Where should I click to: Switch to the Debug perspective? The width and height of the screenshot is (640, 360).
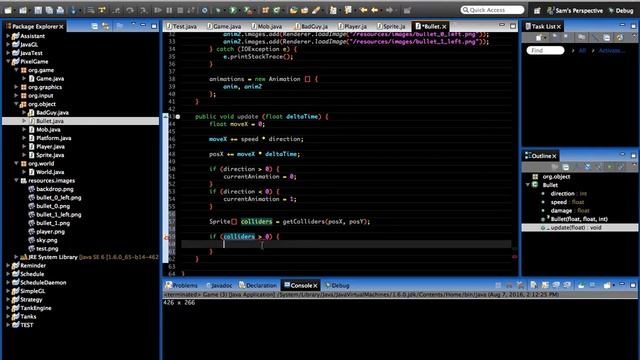pyautogui.click(x=621, y=11)
